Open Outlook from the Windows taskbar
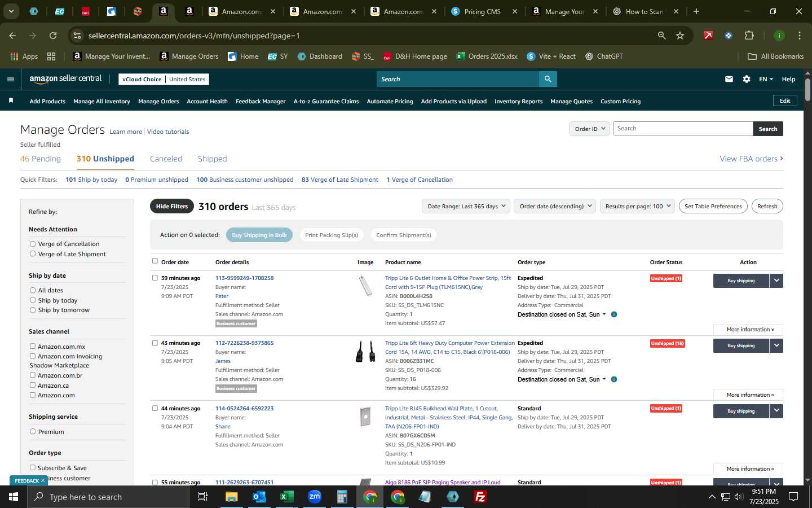Screen dimensions: 812x508 point(259,497)
